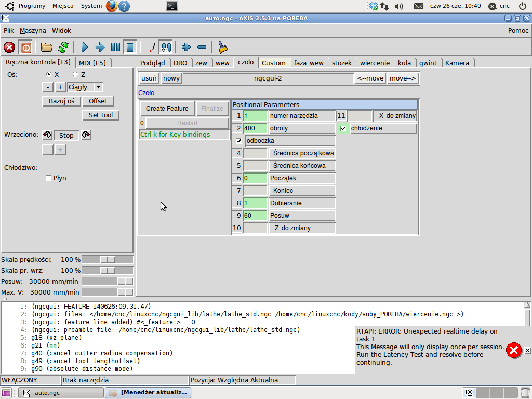Viewport: 532px width, 399px height.
Task: Open G-code file with folder icon
Action: point(46,47)
